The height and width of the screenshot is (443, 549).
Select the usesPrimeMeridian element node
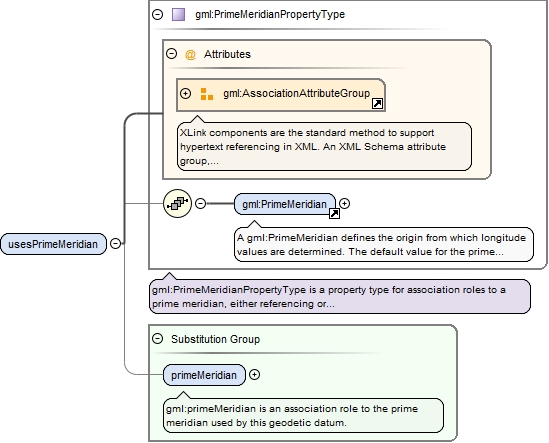(53, 244)
